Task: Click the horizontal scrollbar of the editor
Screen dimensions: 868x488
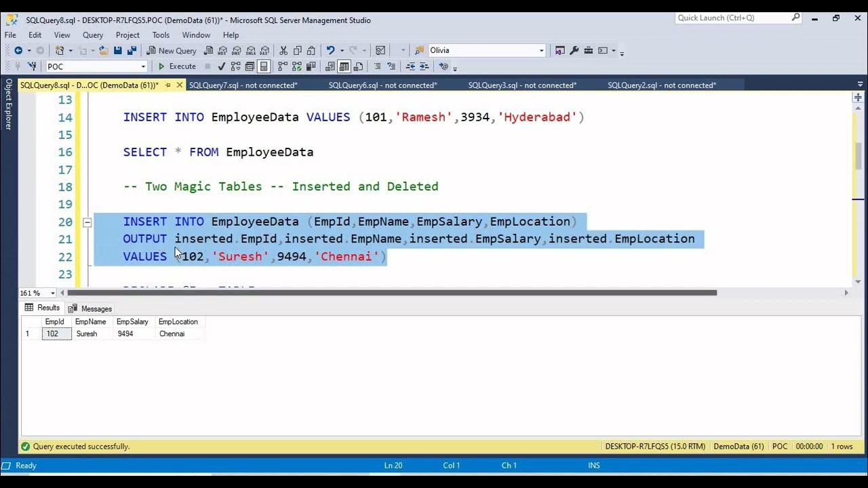Action: tap(392, 293)
